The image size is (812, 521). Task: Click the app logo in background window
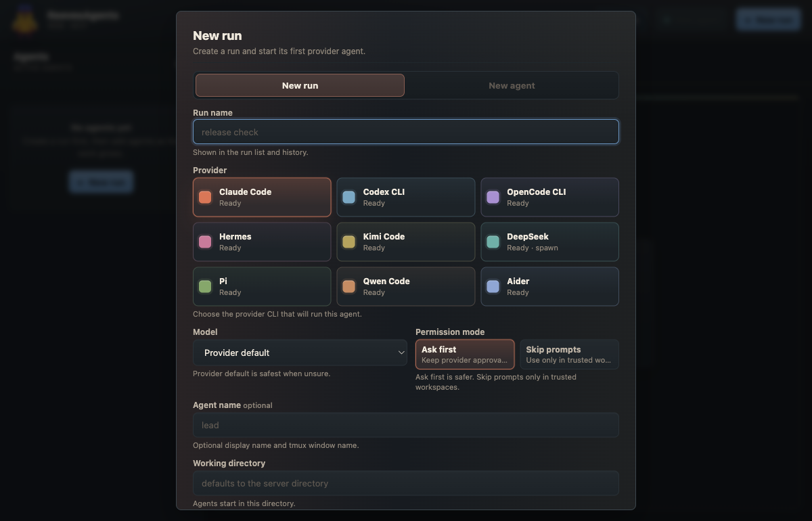pos(24,19)
